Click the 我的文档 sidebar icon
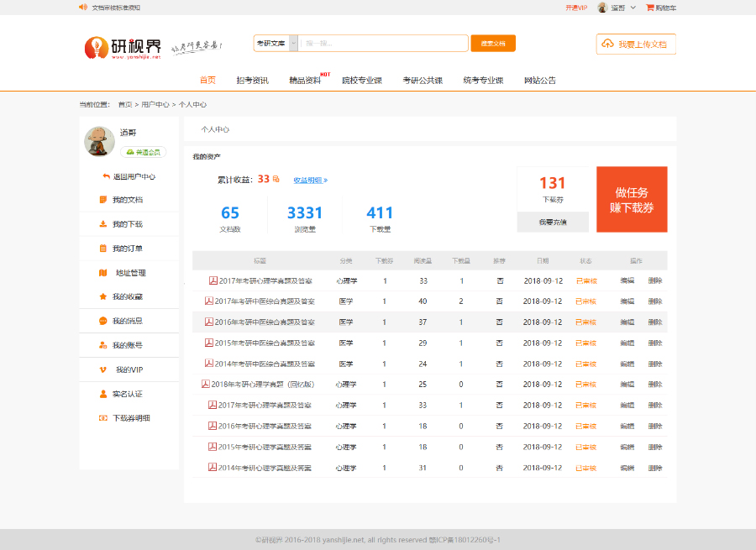 103,200
